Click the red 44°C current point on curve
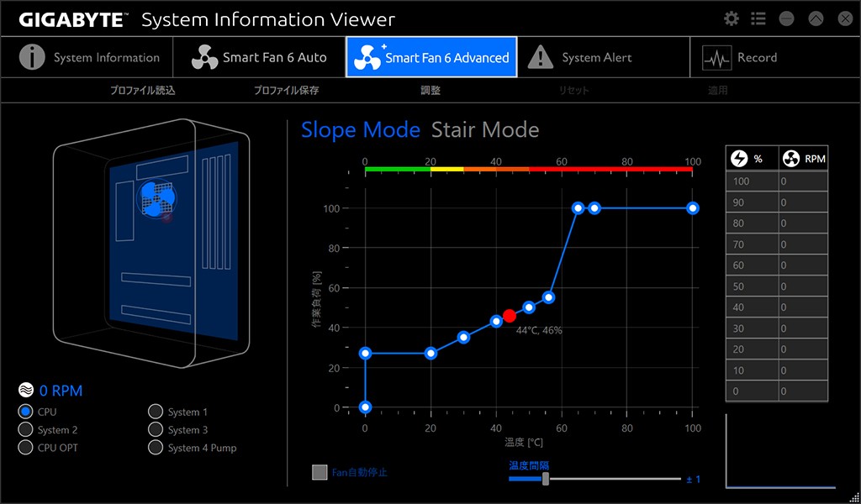Screen dimensions: 861x504 tap(510, 316)
